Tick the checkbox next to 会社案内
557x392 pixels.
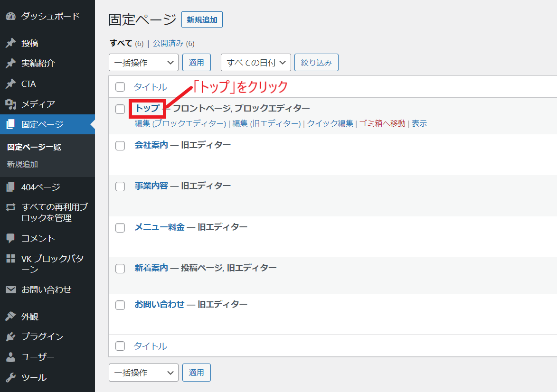tap(120, 146)
